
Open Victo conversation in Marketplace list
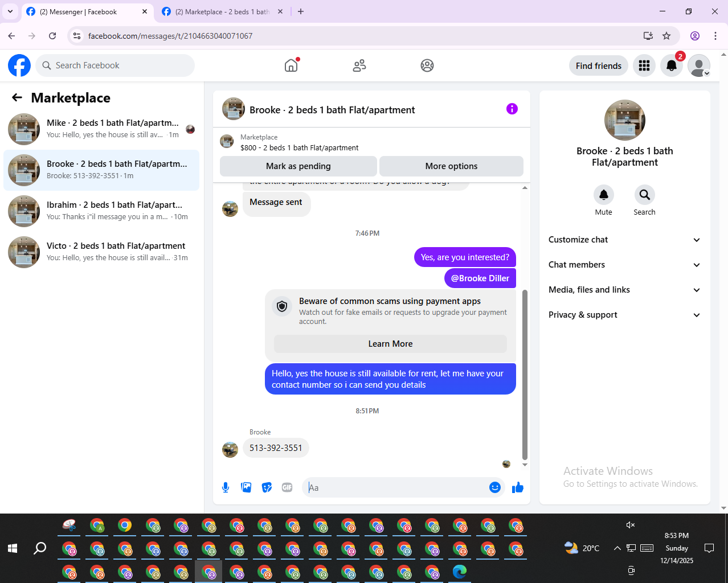pyautogui.click(x=101, y=252)
